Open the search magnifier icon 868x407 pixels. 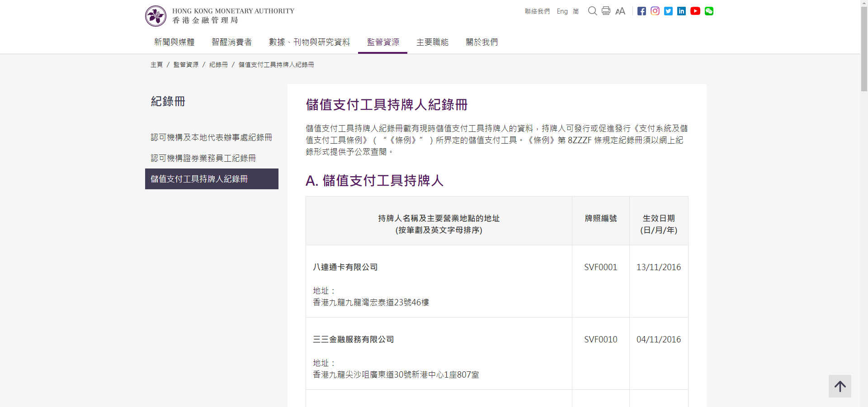click(x=592, y=11)
